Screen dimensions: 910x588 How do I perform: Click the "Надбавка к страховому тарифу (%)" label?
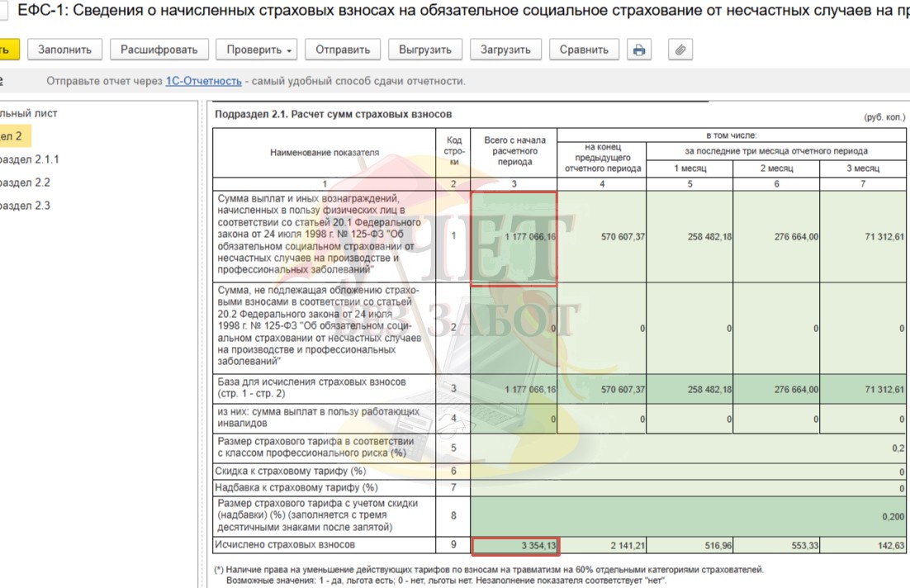(296, 487)
